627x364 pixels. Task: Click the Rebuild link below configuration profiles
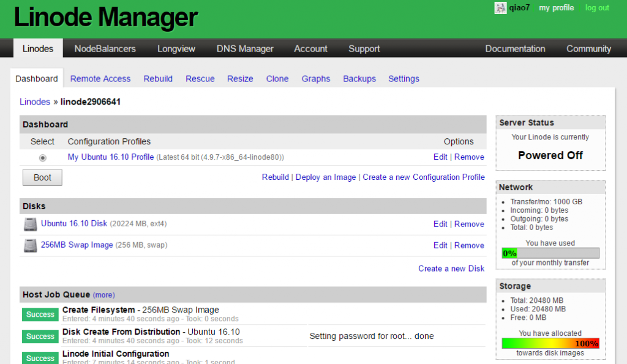coord(275,177)
